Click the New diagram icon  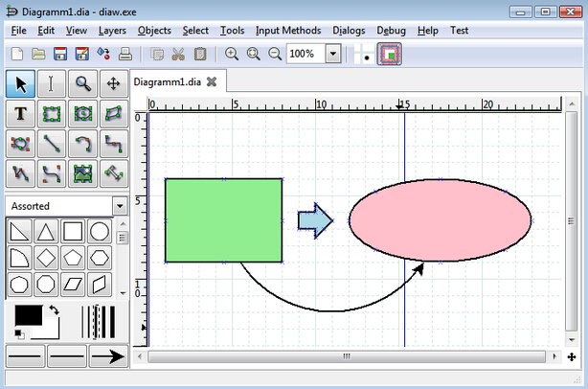point(17,54)
